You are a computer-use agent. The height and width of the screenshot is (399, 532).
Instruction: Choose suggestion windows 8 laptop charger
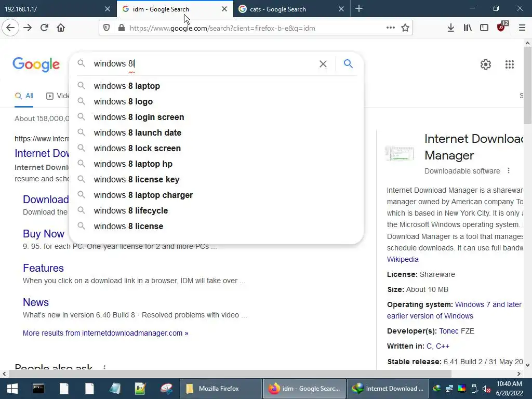(x=216, y=195)
